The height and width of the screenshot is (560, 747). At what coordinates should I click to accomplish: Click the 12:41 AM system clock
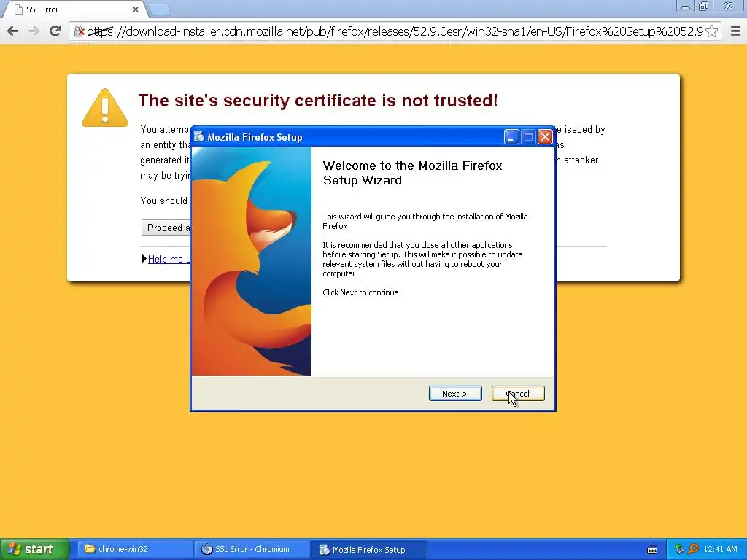720,549
